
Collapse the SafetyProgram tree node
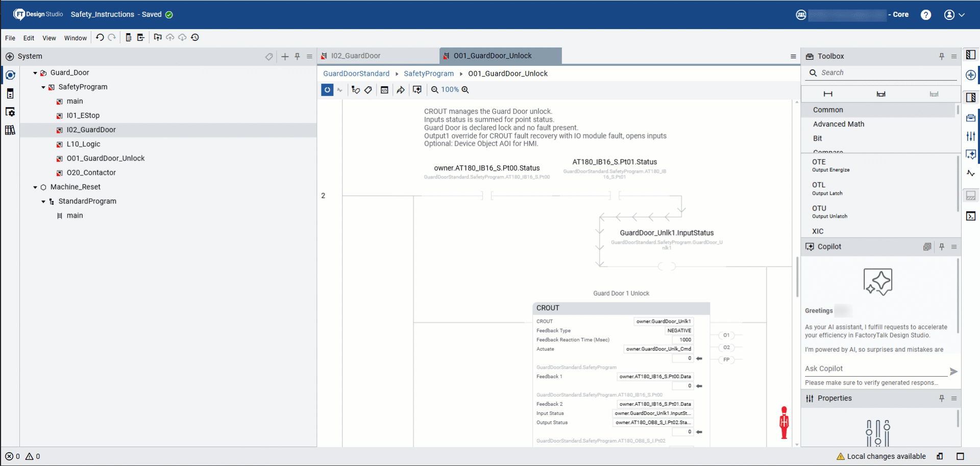click(x=43, y=87)
